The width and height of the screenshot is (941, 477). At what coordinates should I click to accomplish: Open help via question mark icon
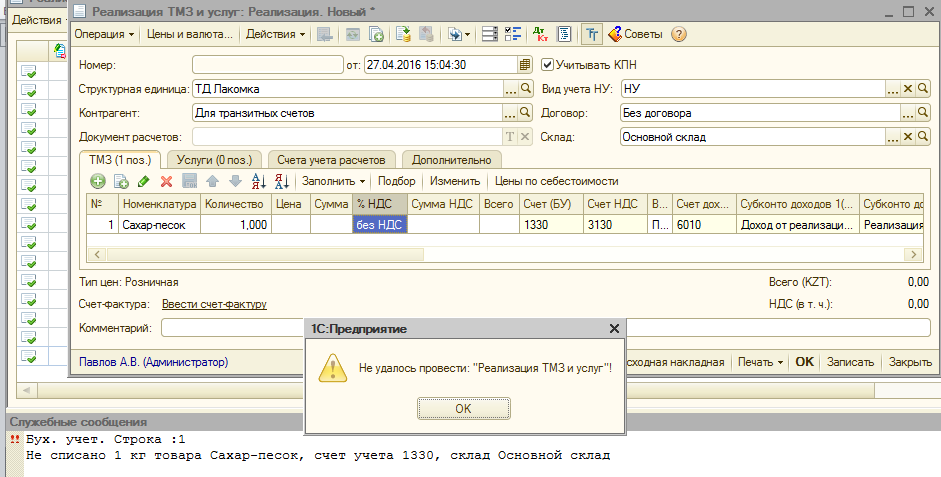(679, 34)
